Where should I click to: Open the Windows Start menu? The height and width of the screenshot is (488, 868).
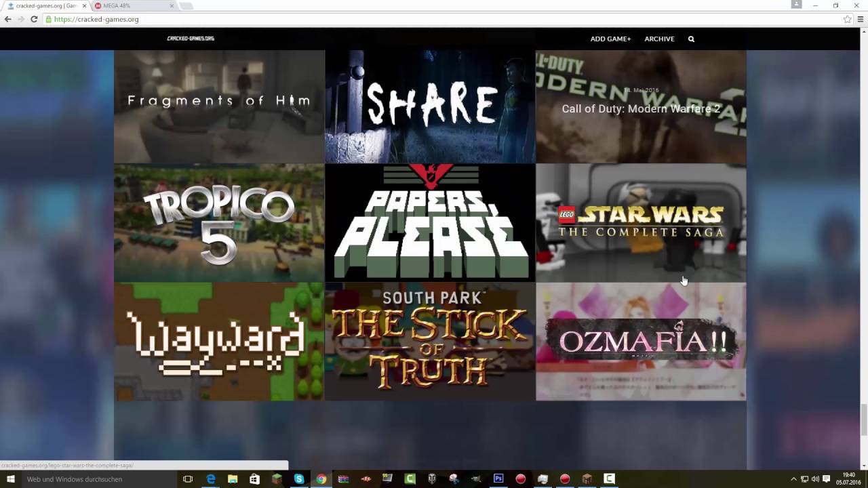point(11,479)
